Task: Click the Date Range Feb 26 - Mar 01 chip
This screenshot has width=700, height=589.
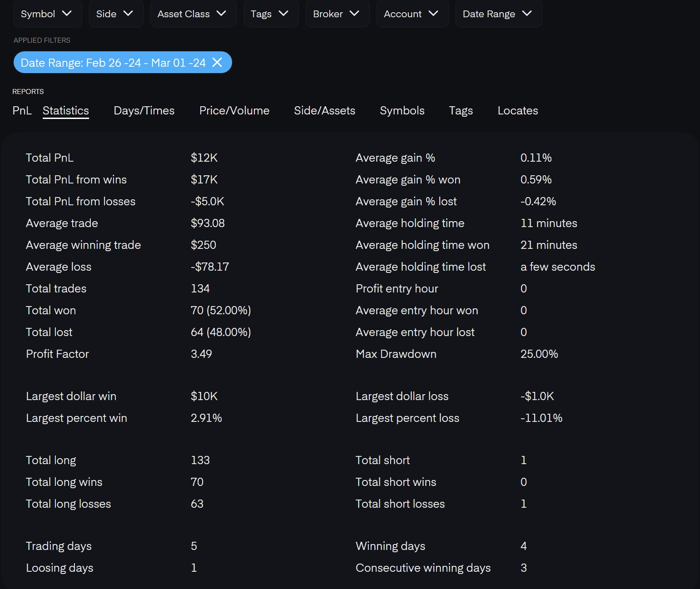Action: [x=113, y=63]
